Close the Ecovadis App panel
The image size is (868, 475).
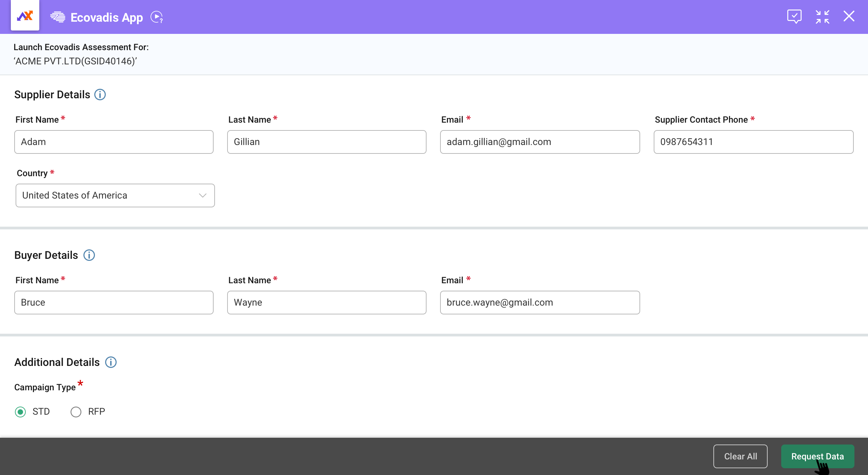[x=849, y=16]
